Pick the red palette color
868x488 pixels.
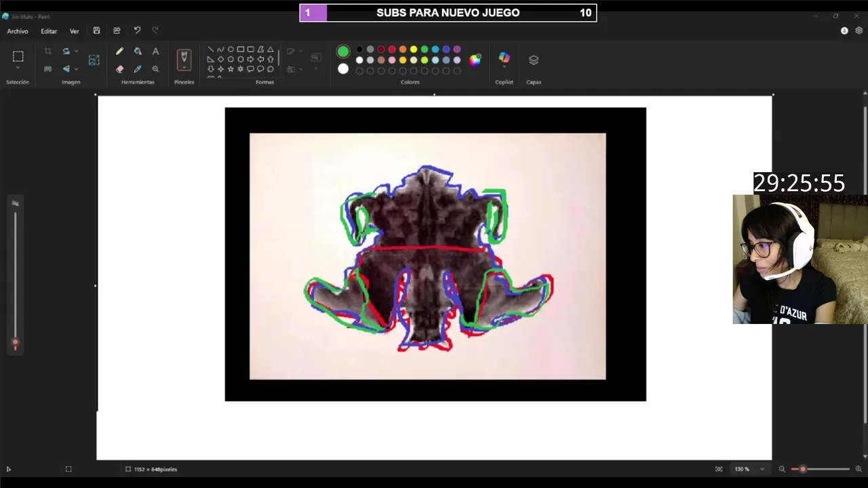392,49
